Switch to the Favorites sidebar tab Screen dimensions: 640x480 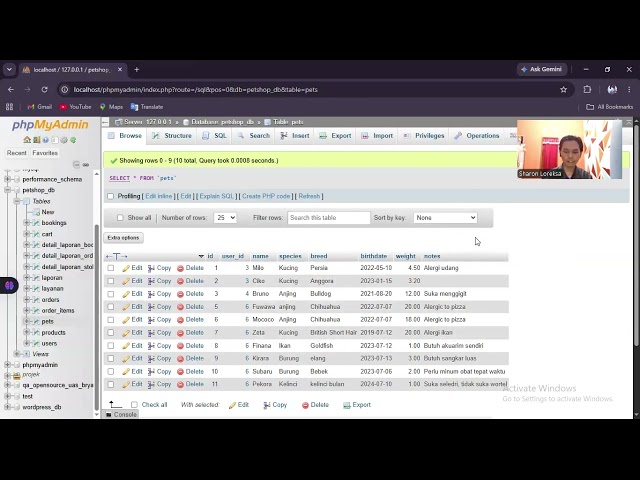[45, 153]
